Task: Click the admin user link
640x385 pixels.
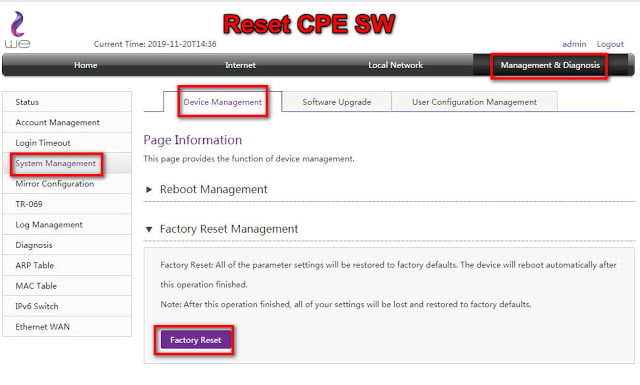Action: 574,44
